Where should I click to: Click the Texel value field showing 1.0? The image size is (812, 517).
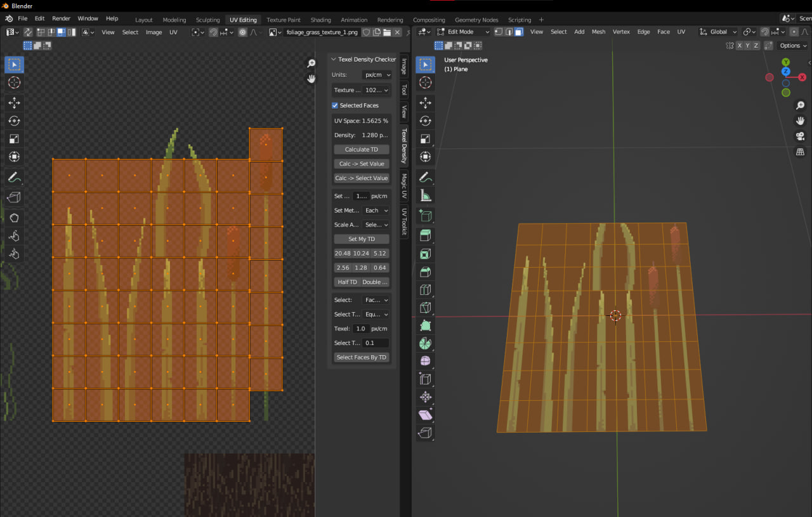point(360,329)
